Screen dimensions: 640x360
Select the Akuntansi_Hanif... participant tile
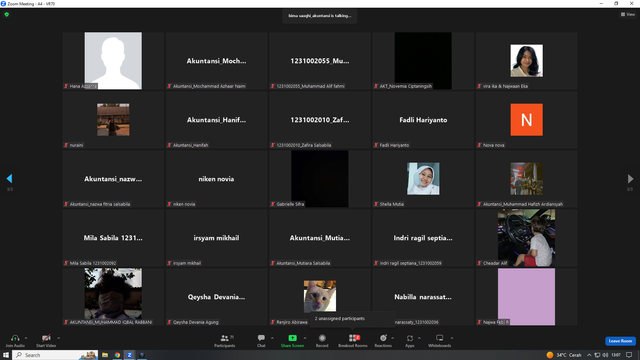pos(216,120)
